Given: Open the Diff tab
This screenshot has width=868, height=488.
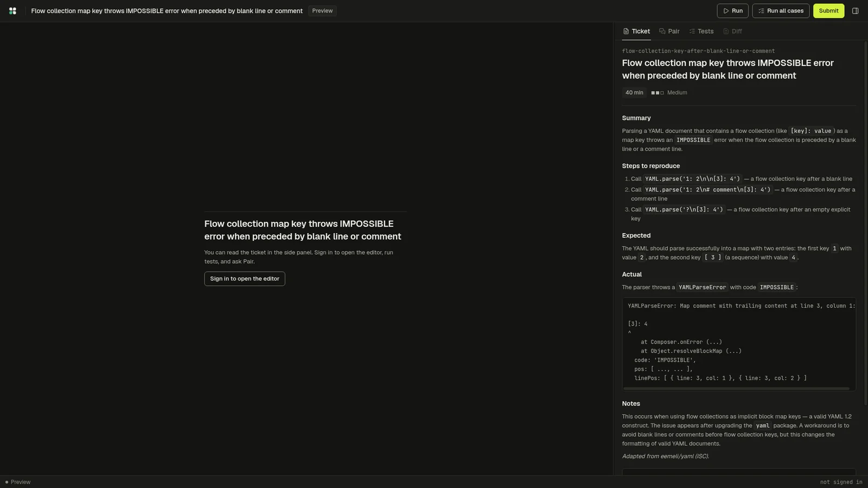Looking at the screenshot, I should tap(732, 31).
